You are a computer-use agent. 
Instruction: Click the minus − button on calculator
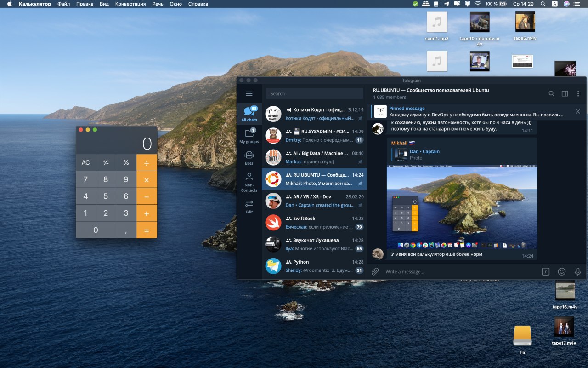[147, 196]
